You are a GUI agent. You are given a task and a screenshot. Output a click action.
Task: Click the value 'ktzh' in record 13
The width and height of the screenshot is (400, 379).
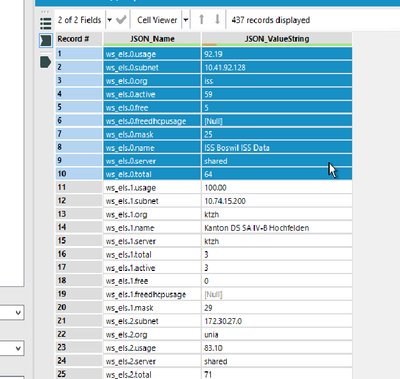click(x=277, y=214)
